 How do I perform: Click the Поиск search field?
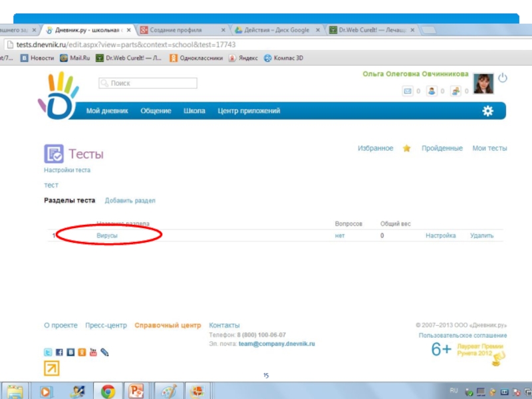(148, 83)
